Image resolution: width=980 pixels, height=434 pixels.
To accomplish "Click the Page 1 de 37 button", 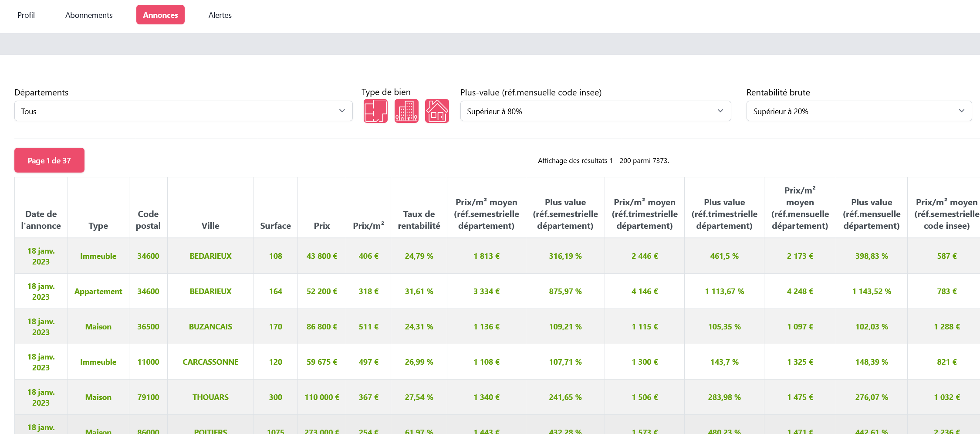I will click(49, 160).
